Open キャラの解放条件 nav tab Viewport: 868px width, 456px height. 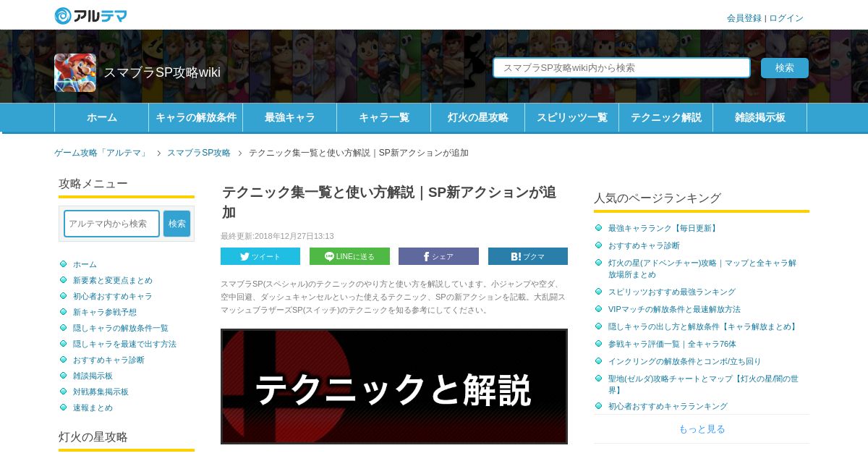195,117
